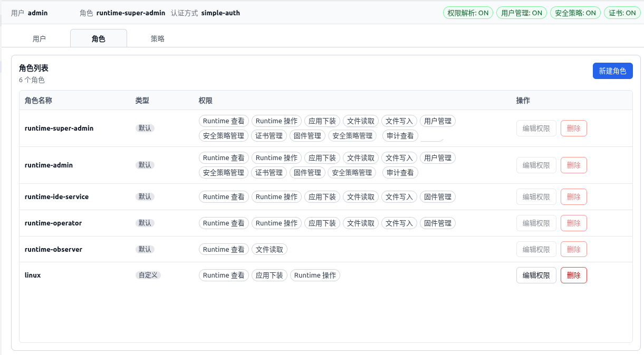
Task: Click 证书管理 tag in runtime-admin row
Action: coord(269,173)
